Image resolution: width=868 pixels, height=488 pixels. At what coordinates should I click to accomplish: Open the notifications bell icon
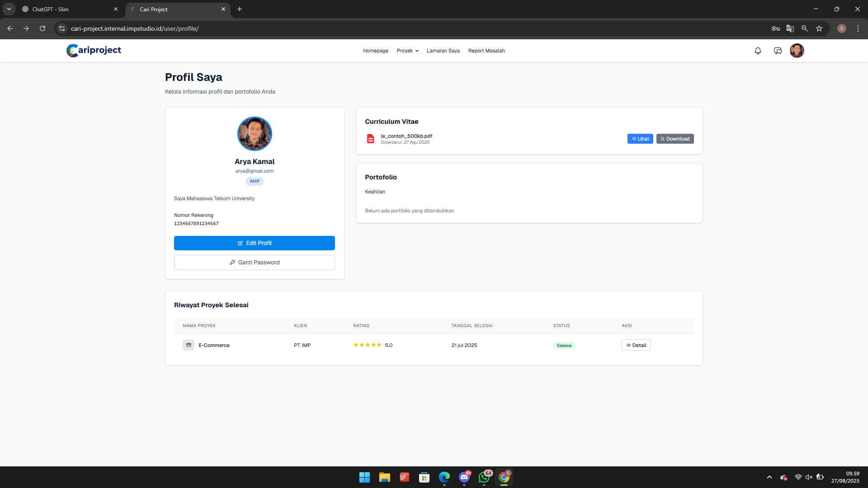pos(758,51)
